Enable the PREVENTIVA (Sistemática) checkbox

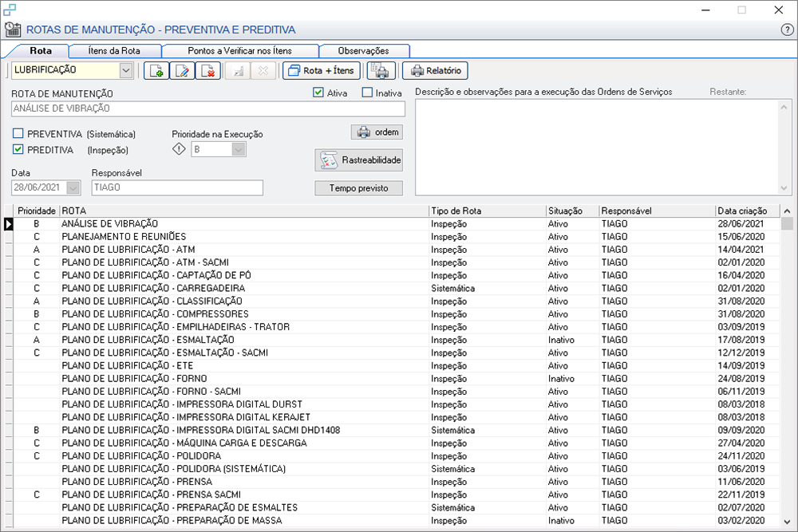click(x=18, y=134)
